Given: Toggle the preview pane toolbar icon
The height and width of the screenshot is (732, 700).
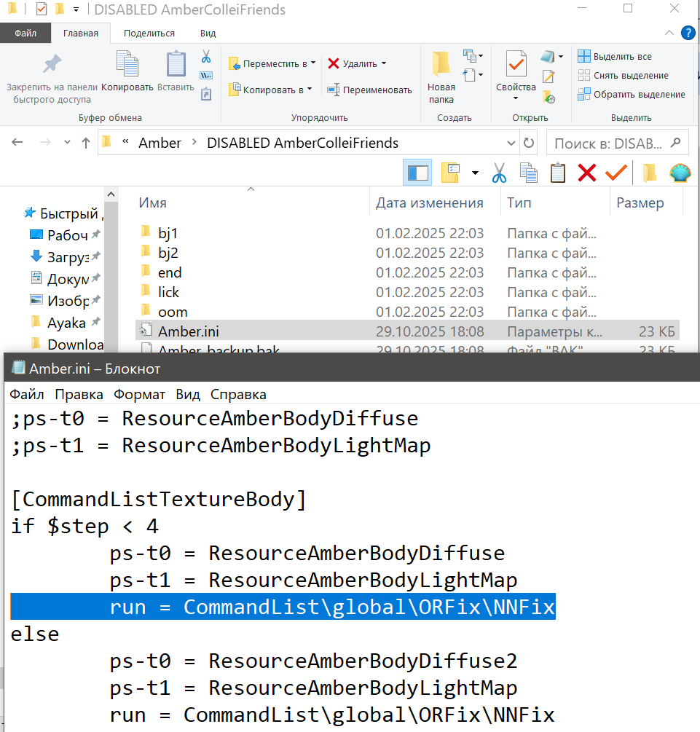Looking at the screenshot, I should 417,173.
